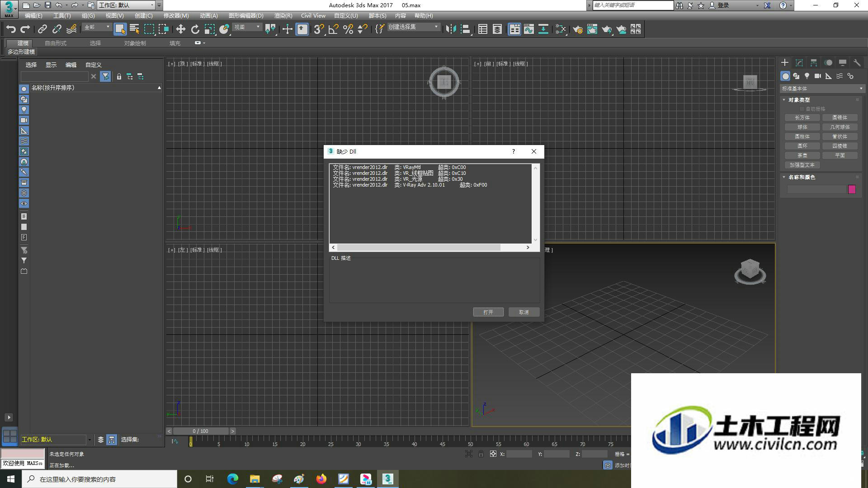Open the Modifiers (修改器) menu
Screen dimensions: 868x488
point(176,16)
